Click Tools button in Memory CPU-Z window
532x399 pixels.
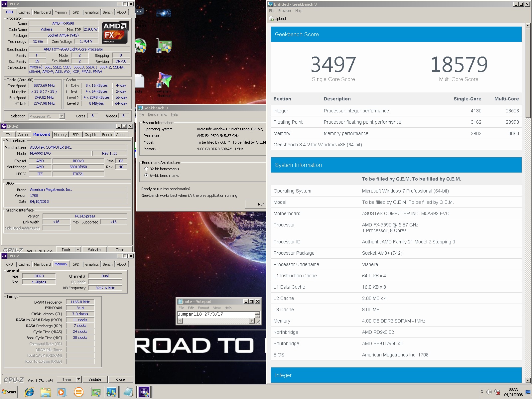(66, 379)
